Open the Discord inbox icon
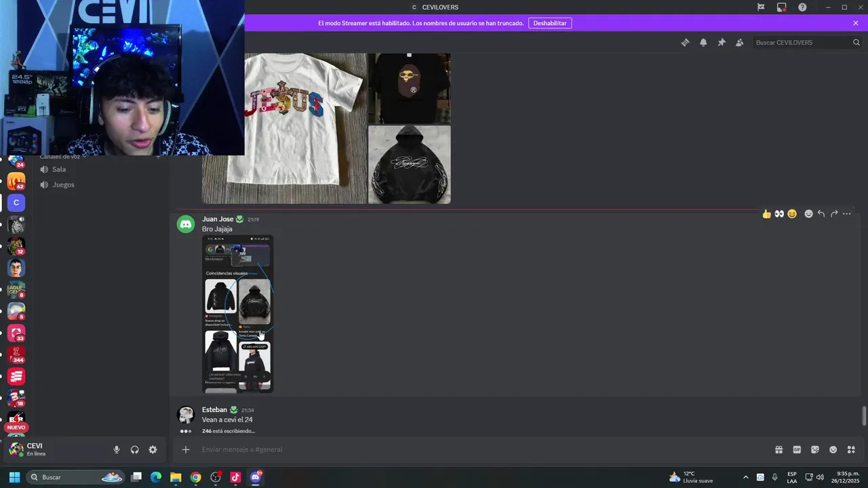This screenshot has height=488, width=868. click(782, 7)
